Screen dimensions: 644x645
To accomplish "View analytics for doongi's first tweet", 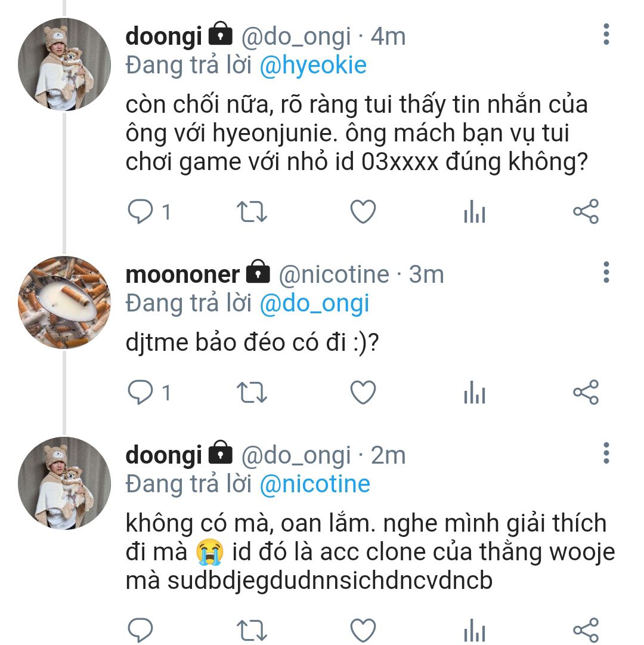I will 475,212.
